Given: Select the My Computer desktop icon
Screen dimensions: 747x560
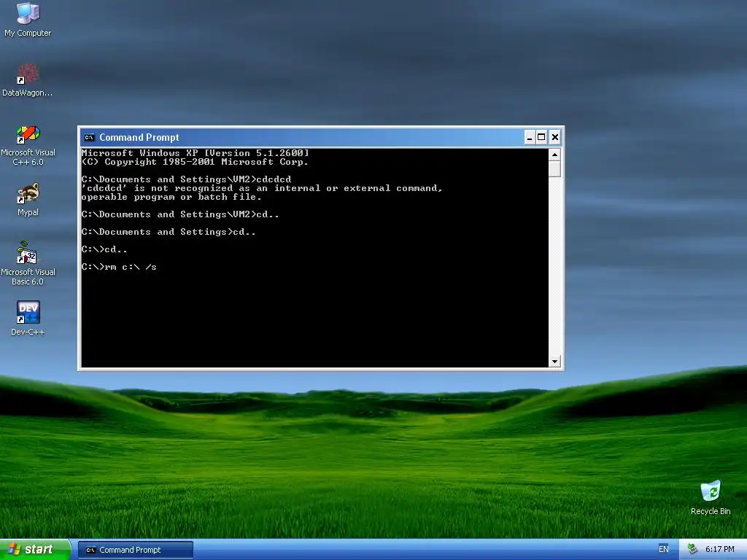Looking at the screenshot, I should pos(28,19).
